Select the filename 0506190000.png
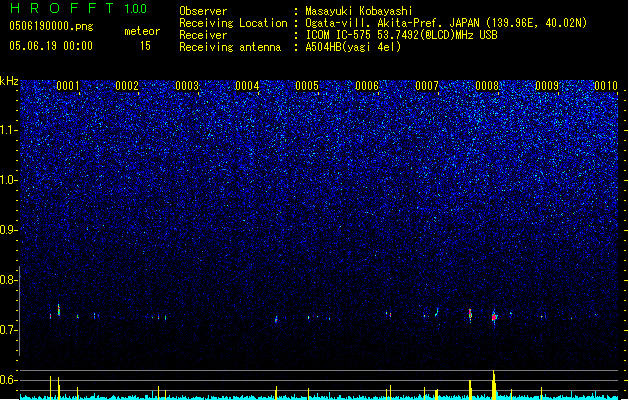 51,26
